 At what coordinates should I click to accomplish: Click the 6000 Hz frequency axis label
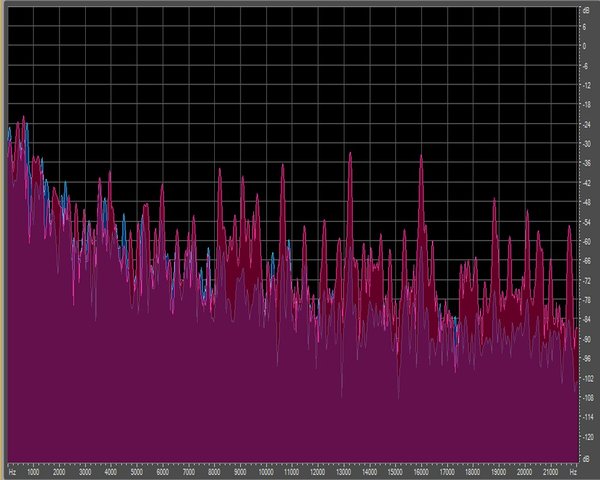click(x=163, y=472)
